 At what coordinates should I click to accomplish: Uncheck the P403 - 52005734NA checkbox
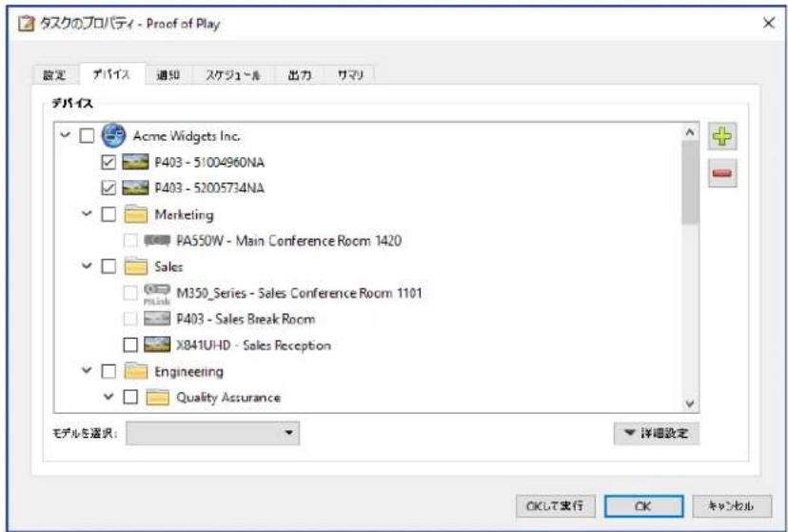pos(108,187)
